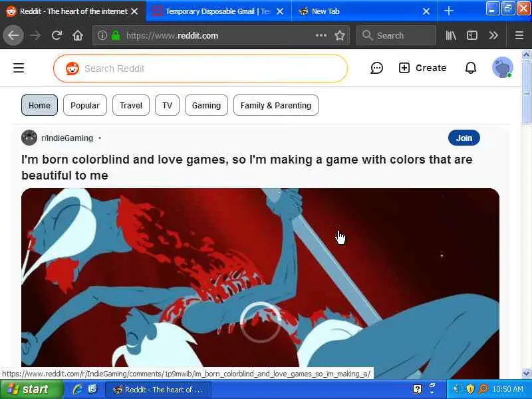
Task: Launch Internet Explorer from quick launch
Action: click(x=77, y=389)
